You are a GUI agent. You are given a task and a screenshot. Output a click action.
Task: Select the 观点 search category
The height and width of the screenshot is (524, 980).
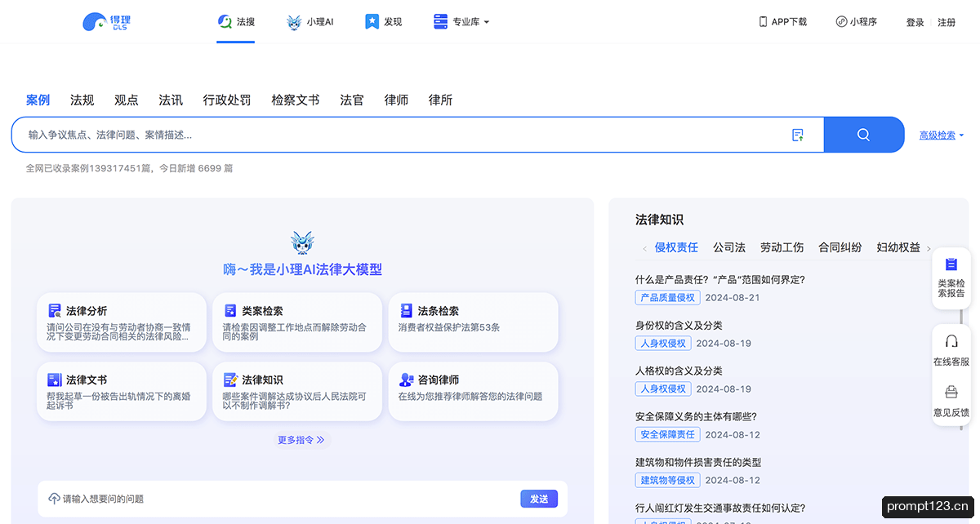click(126, 100)
